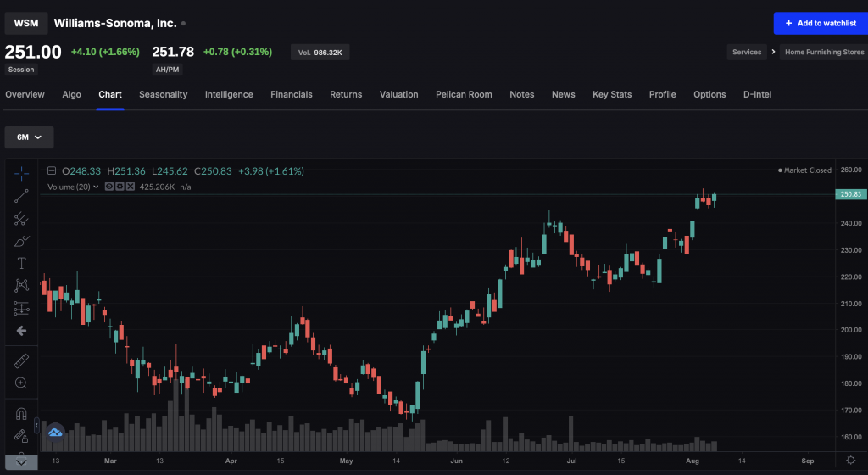Toggle Volume indicator visibility eye icon
Screen dimensions: 868x475
109,187
